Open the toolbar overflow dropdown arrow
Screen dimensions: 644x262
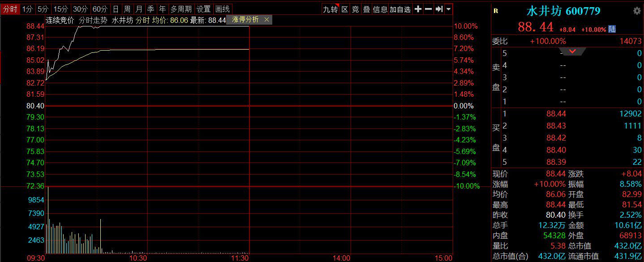coord(449,9)
